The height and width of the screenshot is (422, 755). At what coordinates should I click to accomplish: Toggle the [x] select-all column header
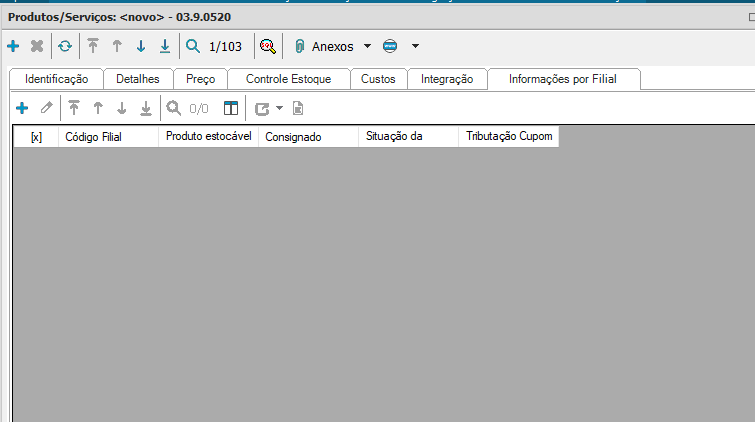click(36, 137)
